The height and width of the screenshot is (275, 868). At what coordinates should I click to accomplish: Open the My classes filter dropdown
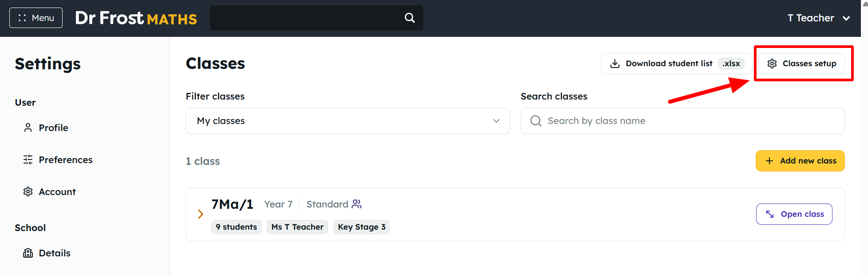coord(348,121)
